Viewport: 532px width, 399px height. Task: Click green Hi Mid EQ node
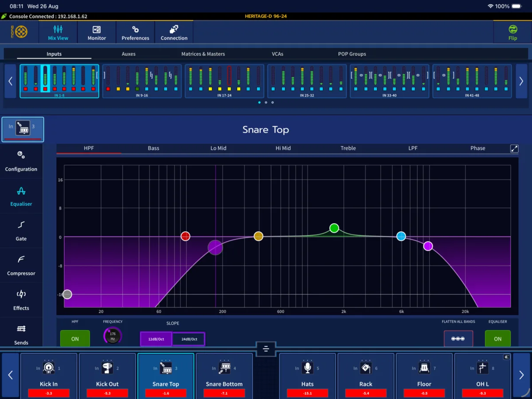pyautogui.click(x=334, y=228)
